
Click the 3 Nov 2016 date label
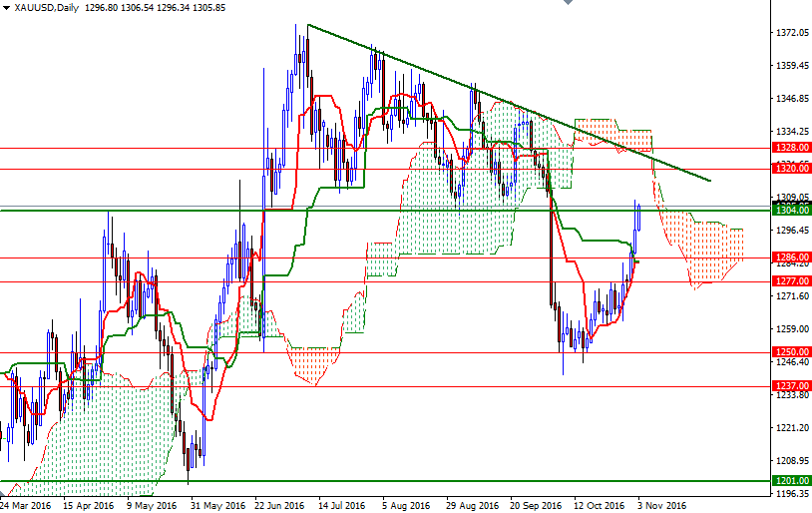point(662,505)
